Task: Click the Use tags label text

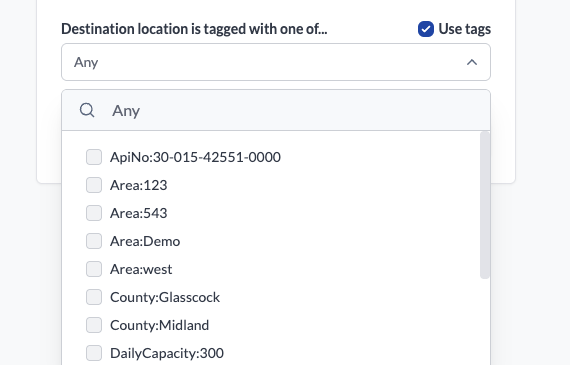Action: pyautogui.click(x=465, y=29)
